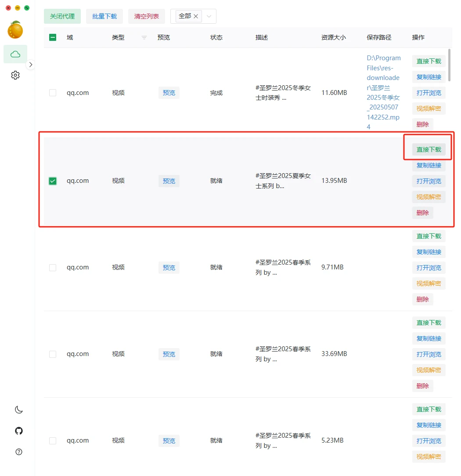Remove the 全部 filter tag with its ×

(196, 16)
